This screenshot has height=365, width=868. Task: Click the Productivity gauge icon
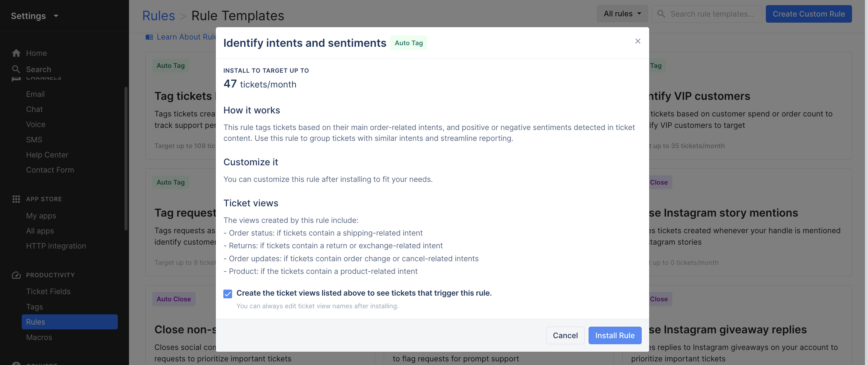(x=16, y=275)
